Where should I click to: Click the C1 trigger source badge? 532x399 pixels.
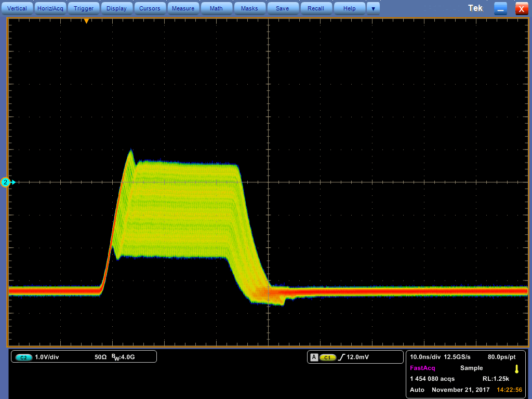[327, 357]
